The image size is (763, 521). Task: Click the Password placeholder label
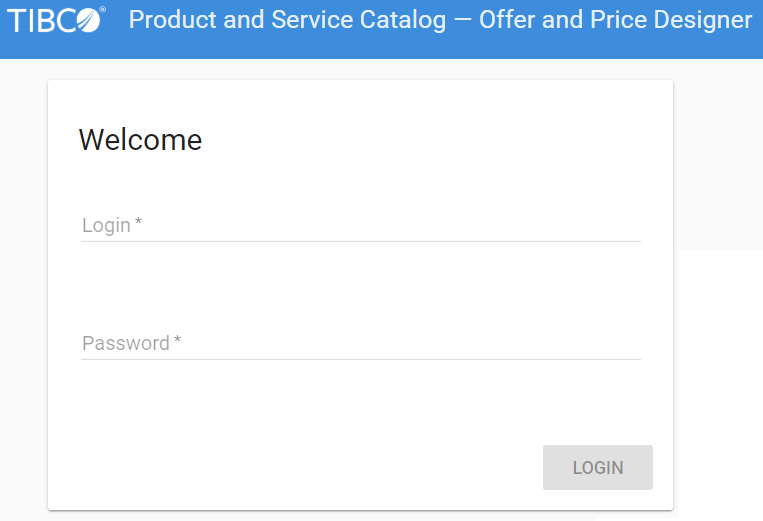(x=126, y=343)
